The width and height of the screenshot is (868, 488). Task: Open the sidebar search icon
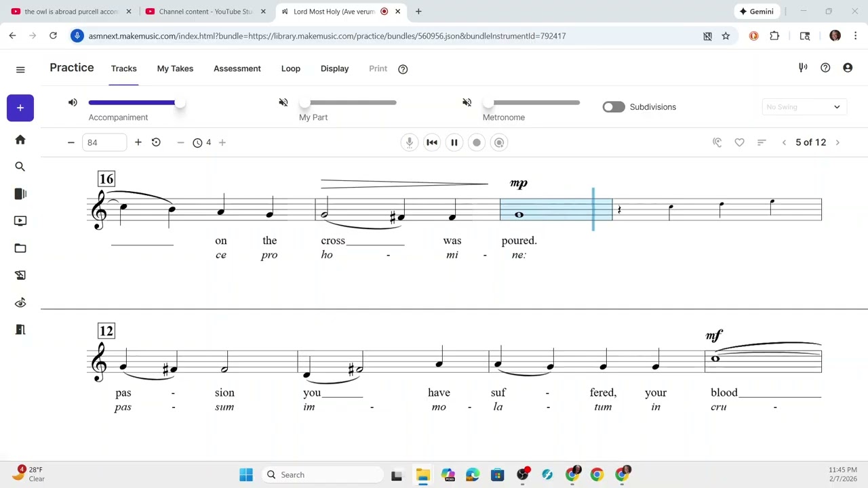tap(20, 167)
